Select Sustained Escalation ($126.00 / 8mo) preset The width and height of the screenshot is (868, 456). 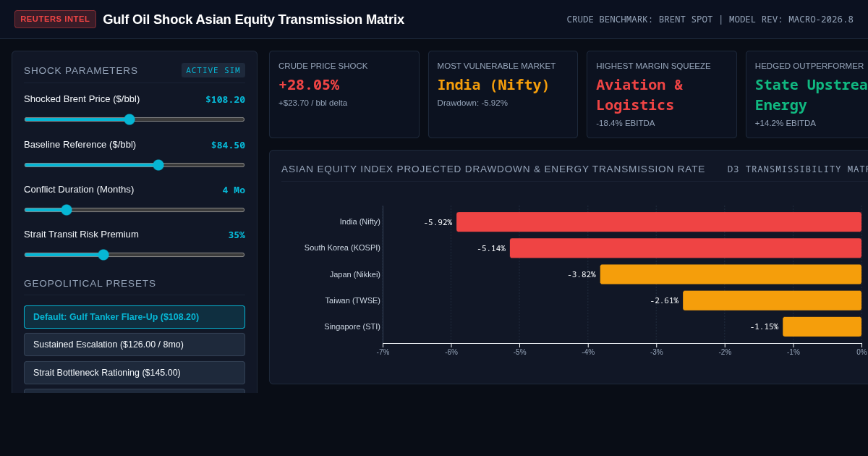pyautogui.click(x=135, y=345)
